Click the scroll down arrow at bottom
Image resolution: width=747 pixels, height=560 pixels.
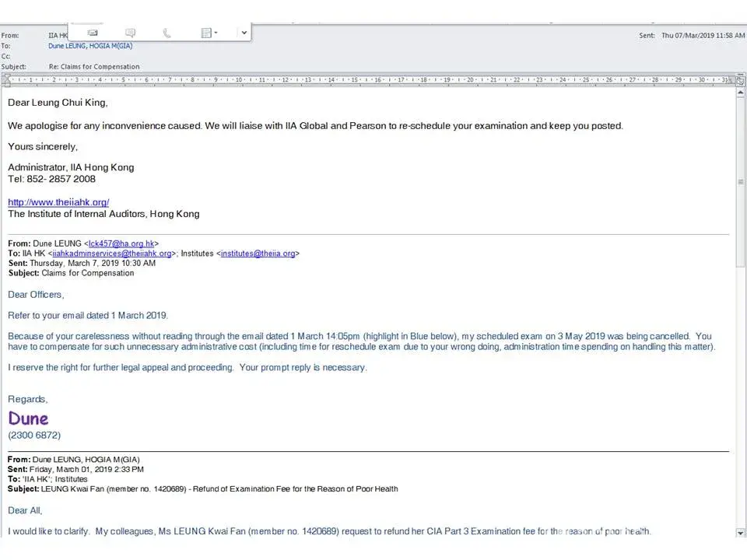(x=740, y=532)
